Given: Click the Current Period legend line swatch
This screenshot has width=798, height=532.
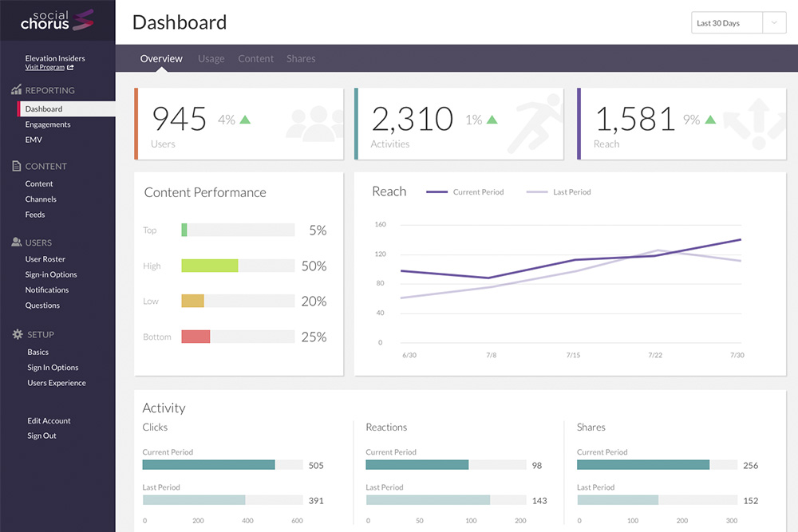Looking at the screenshot, I should coord(437,191).
